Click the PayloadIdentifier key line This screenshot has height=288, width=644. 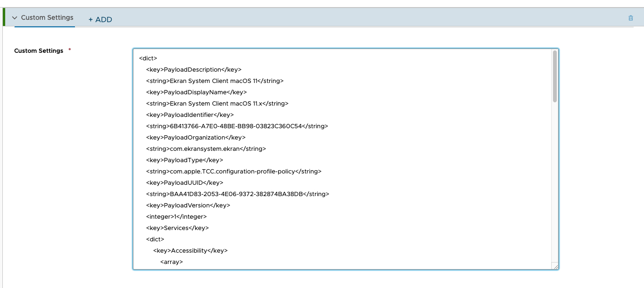click(x=190, y=115)
